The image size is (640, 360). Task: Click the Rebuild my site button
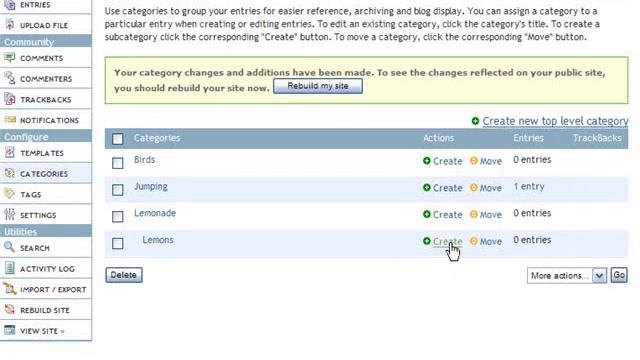(x=318, y=86)
